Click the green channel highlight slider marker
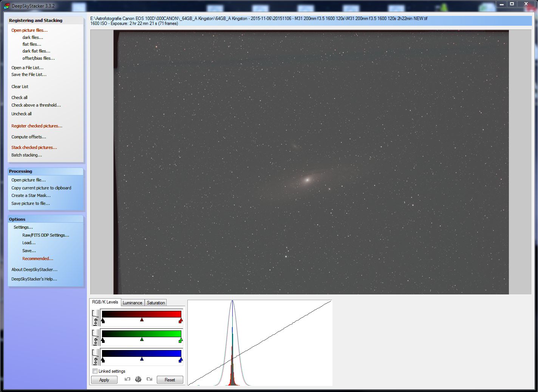This screenshot has width=538, height=392. coord(180,339)
